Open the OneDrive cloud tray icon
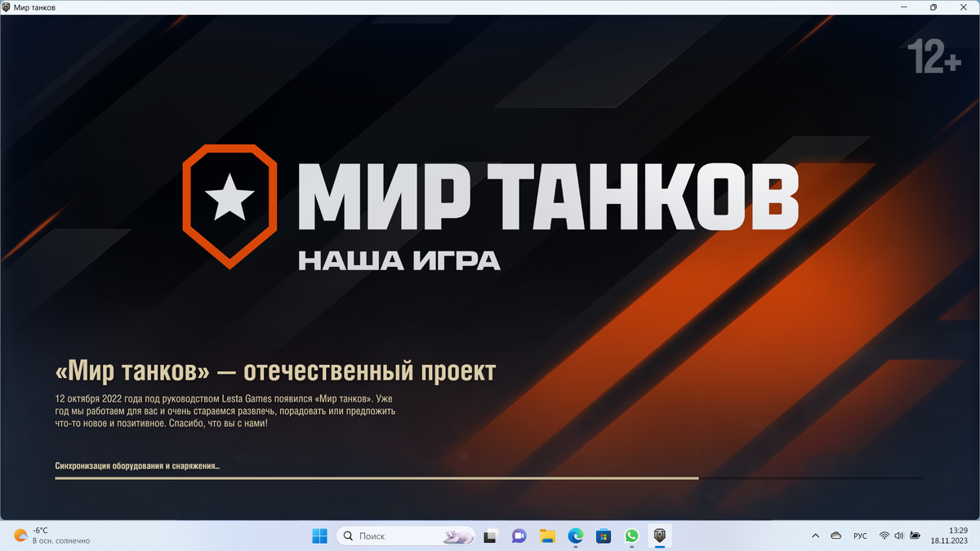Screen dimensions: 980x551 coord(835,536)
